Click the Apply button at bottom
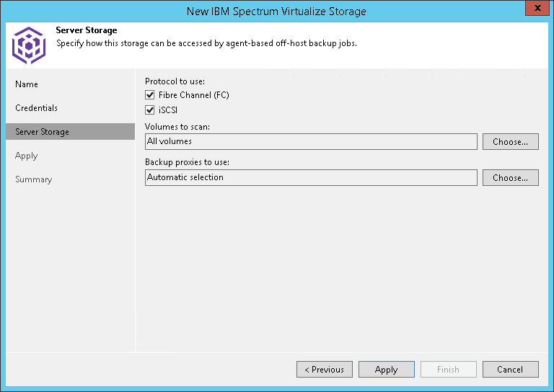This screenshot has width=554, height=392. (x=387, y=369)
